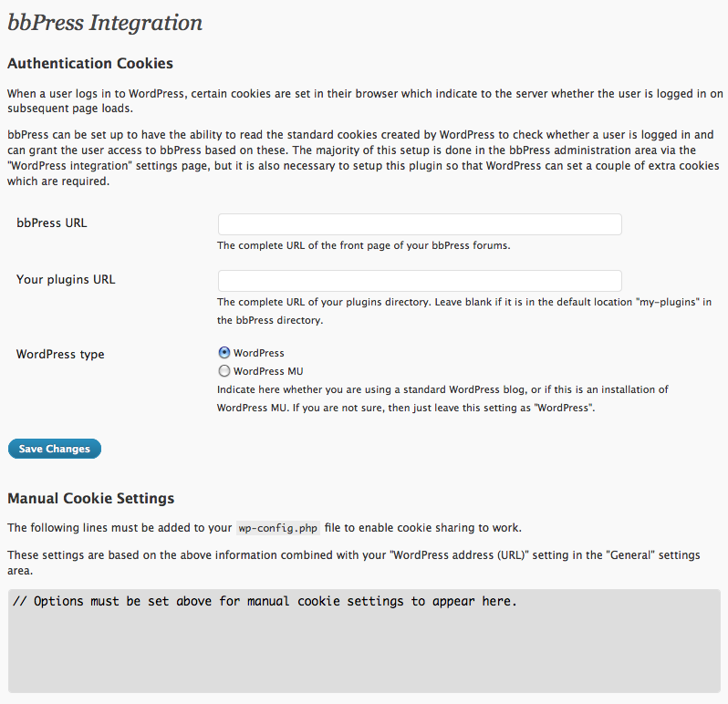Click the Save Changes button
This screenshot has height=704, width=728.
coord(55,449)
